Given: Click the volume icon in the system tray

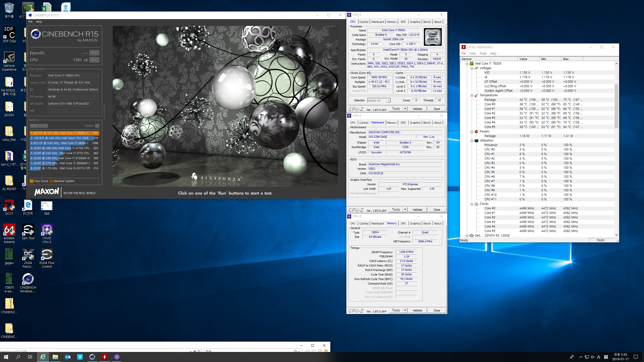Looking at the screenshot, I should click(x=593, y=357).
